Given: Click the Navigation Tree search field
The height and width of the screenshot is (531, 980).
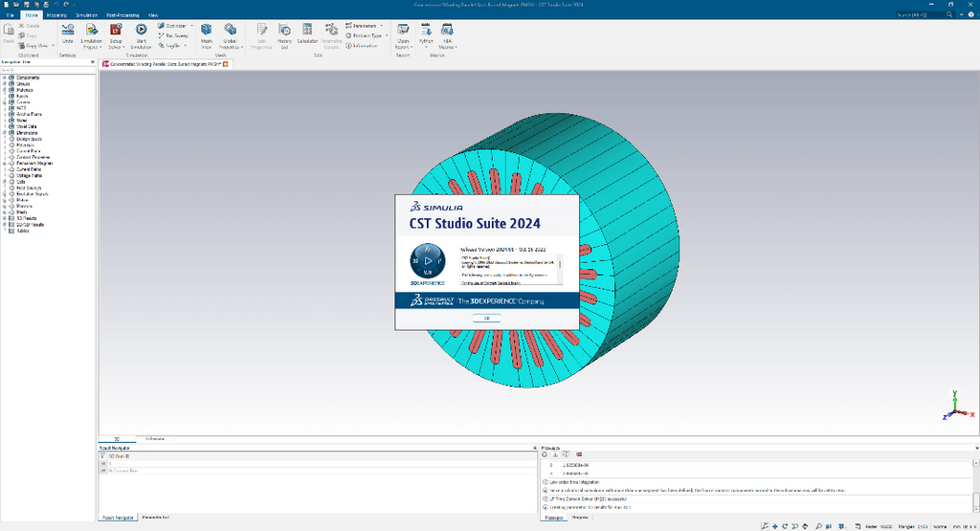Looking at the screenshot, I should pyautogui.click(x=48, y=70).
